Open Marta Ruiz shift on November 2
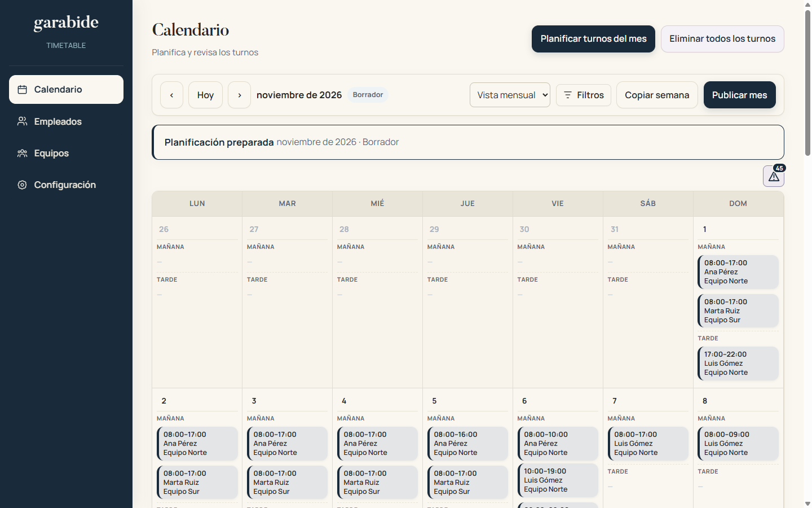Screen dimensions: 812x508 point(197,483)
